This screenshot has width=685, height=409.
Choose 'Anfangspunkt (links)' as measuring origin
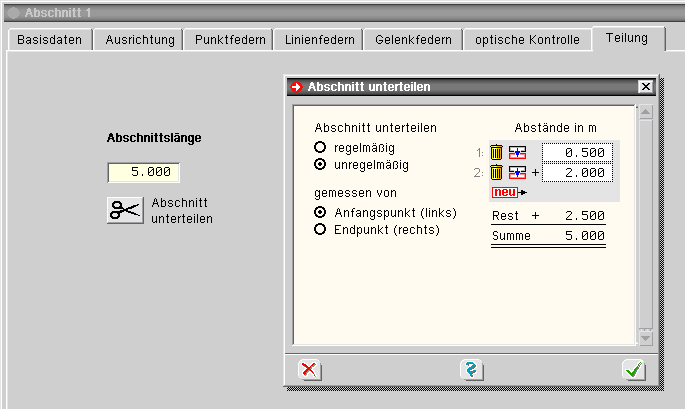point(321,213)
